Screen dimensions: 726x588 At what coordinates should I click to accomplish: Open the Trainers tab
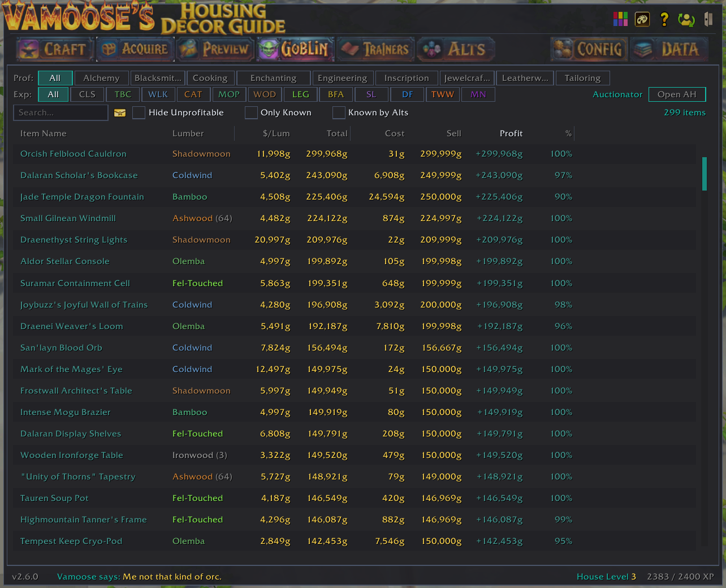375,49
